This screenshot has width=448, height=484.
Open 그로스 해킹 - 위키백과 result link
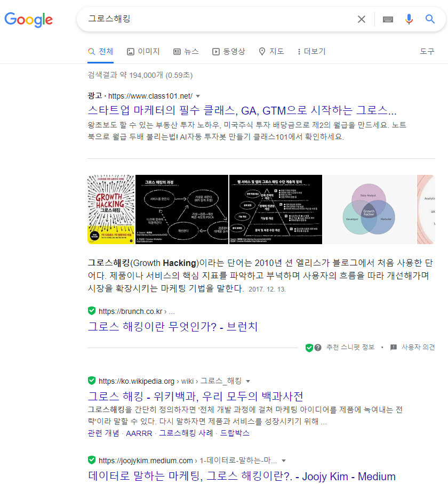(x=195, y=396)
